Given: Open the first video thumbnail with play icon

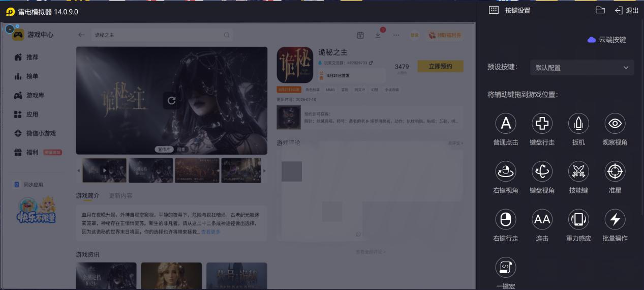Looking at the screenshot, I should click(105, 170).
